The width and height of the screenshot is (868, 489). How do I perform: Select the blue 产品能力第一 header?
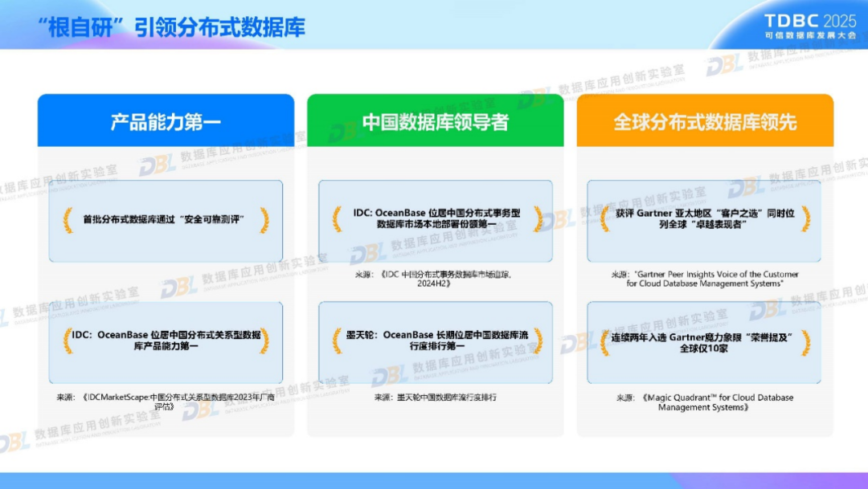[166, 120]
